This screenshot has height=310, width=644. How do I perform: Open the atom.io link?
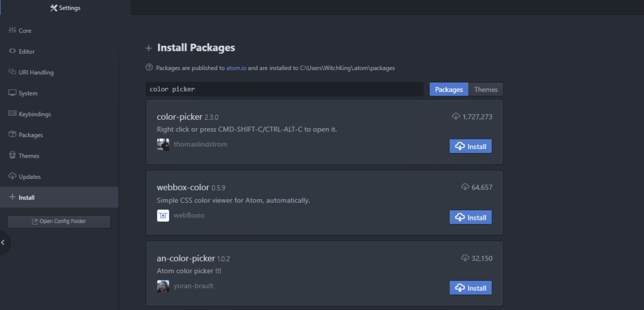coord(236,68)
